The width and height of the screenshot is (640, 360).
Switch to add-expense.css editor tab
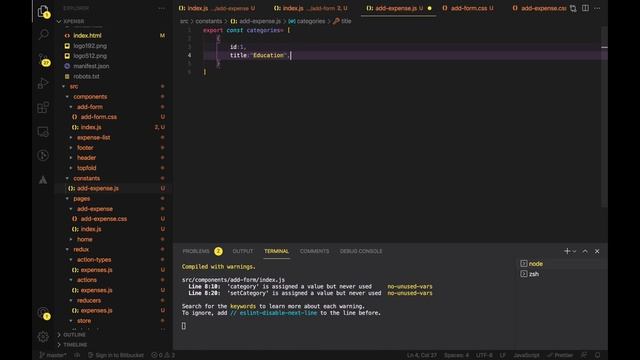pyautogui.click(x=539, y=8)
